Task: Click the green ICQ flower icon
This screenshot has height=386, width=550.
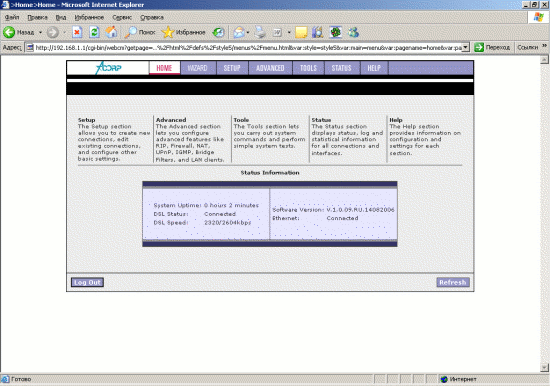Action: pos(336,33)
